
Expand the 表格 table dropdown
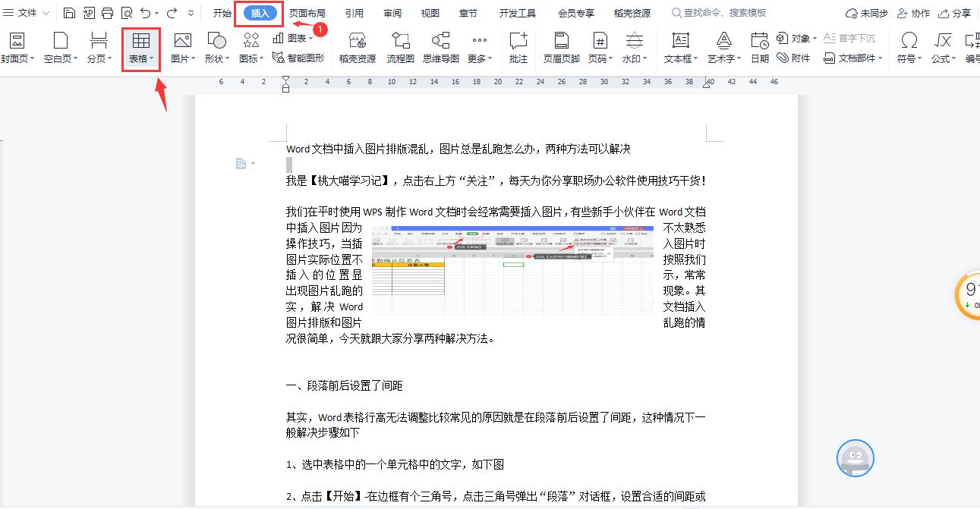(x=141, y=58)
